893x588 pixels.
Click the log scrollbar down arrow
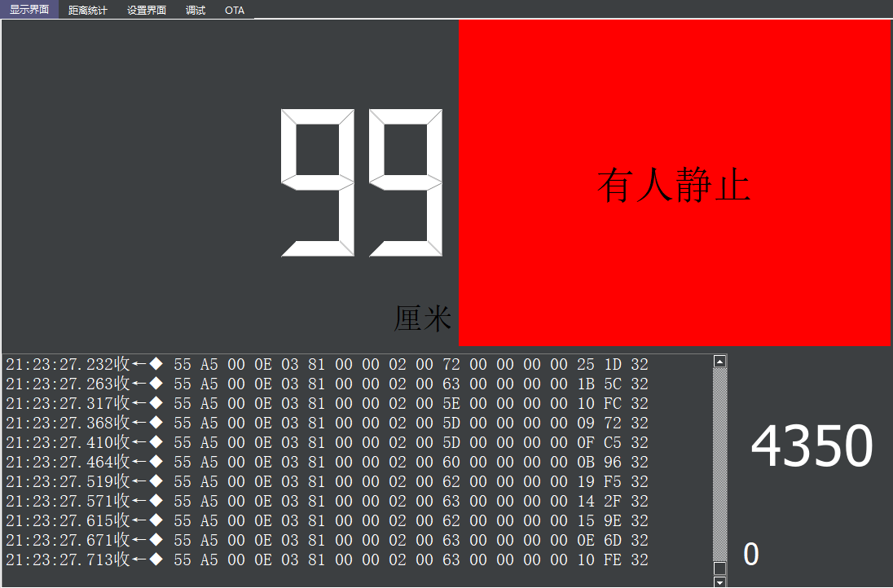point(719,581)
